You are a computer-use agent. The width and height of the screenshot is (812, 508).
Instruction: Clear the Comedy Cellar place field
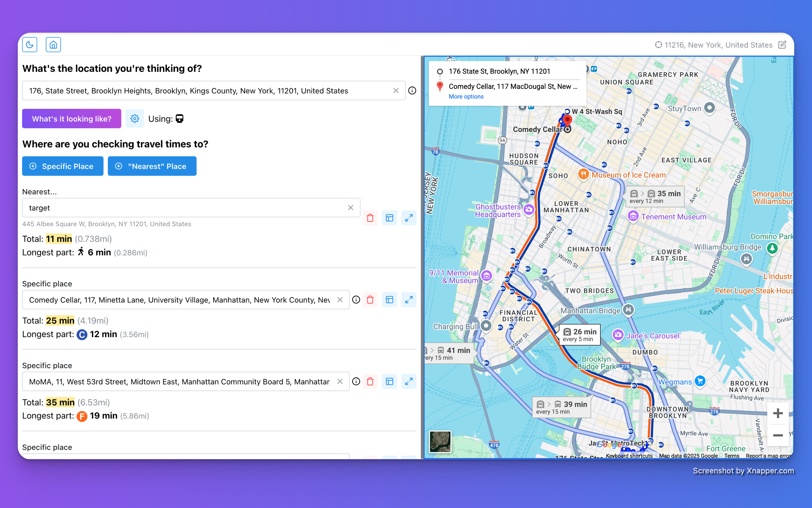[x=340, y=300]
